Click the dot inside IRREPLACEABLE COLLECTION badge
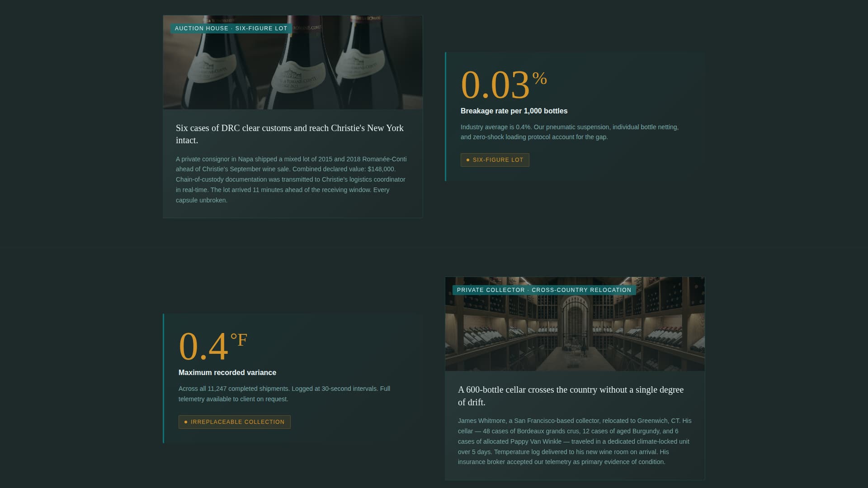Image resolution: width=868 pixels, height=488 pixels. [185, 422]
